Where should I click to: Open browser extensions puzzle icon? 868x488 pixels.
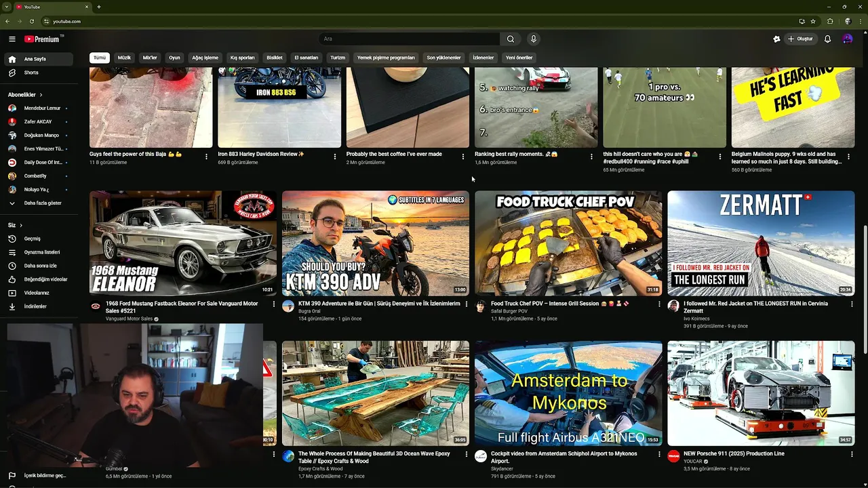[830, 21]
